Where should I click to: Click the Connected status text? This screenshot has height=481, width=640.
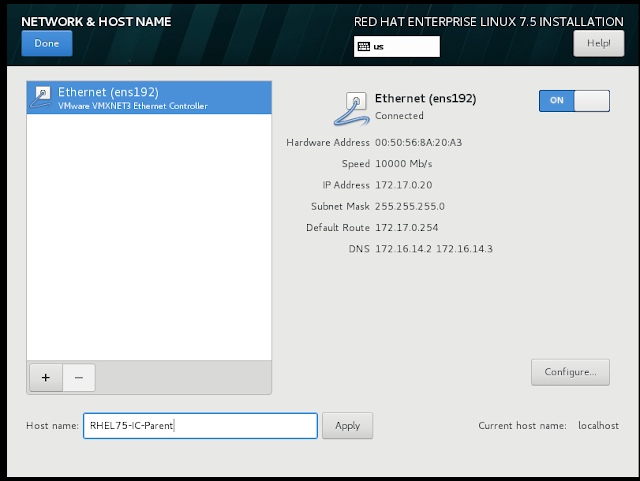tap(399, 116)
